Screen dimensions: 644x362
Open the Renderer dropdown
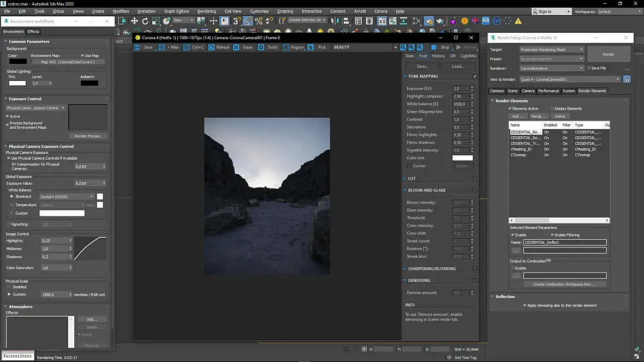coord(551,68)
